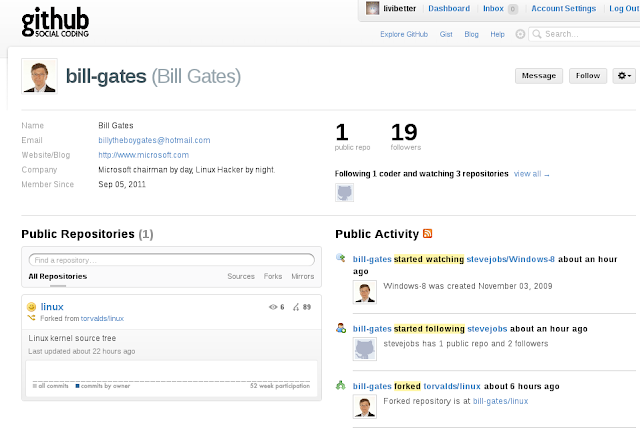Screen dimensions: 640x432
Task: Click the view all following link
Action: pyautogui.click(x=530, y=173)
